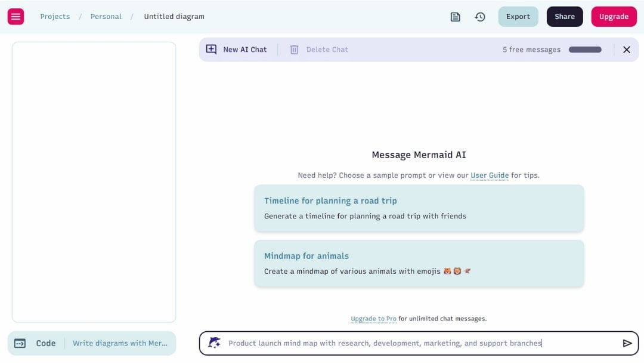Click the Export button

(518, 17)
